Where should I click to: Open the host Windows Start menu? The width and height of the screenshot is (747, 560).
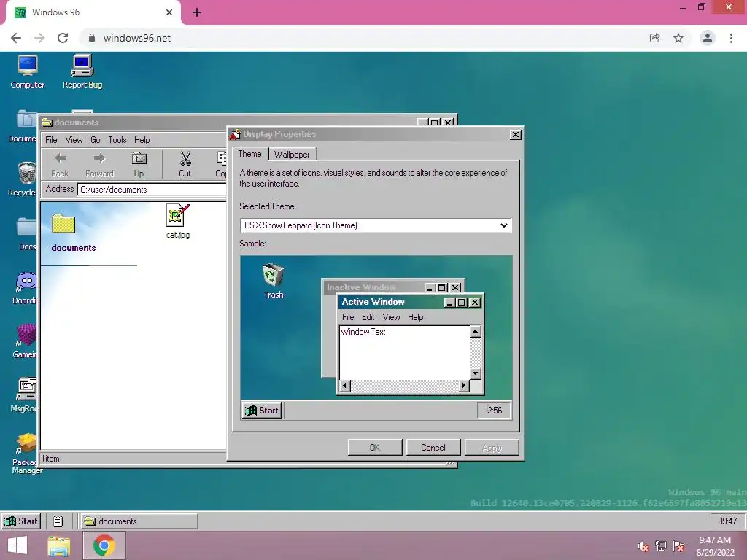18,545
